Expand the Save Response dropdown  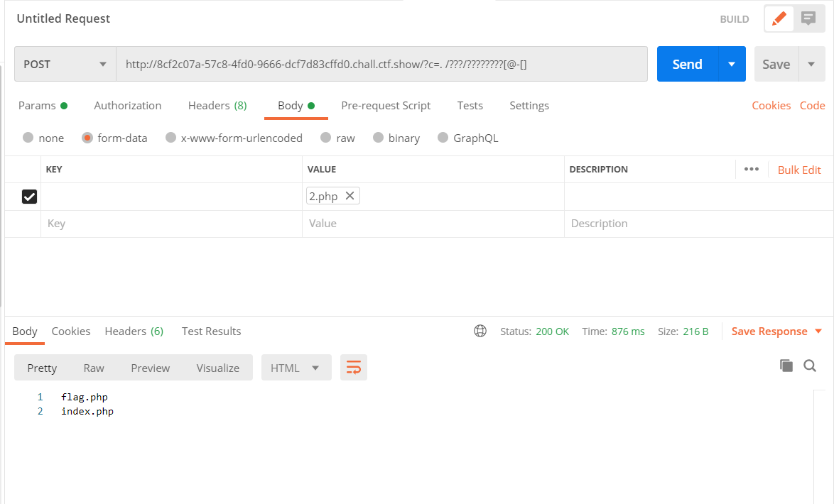(x=818, y=332)
